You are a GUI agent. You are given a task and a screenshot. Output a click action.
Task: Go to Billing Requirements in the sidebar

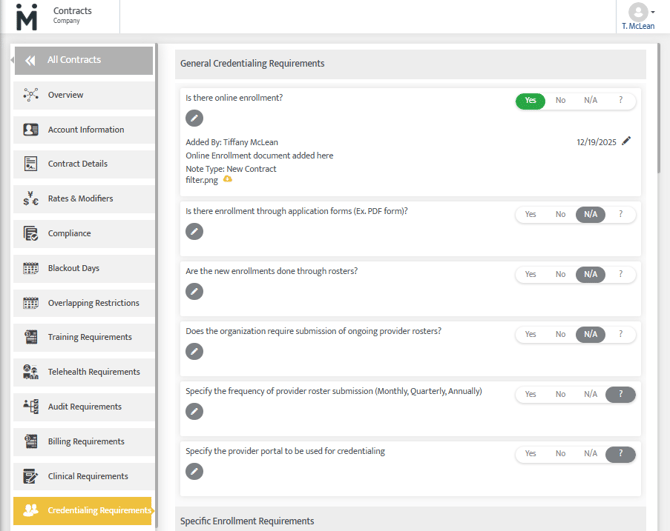click(86, 442)
